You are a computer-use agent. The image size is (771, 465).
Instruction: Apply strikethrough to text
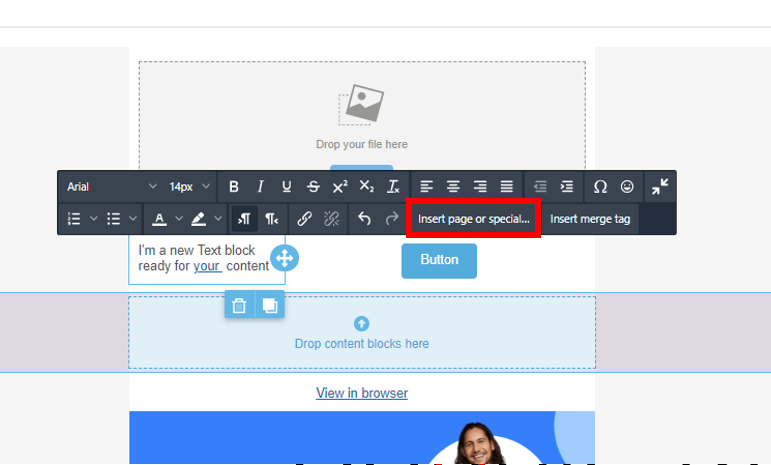[x=313, y=187]
